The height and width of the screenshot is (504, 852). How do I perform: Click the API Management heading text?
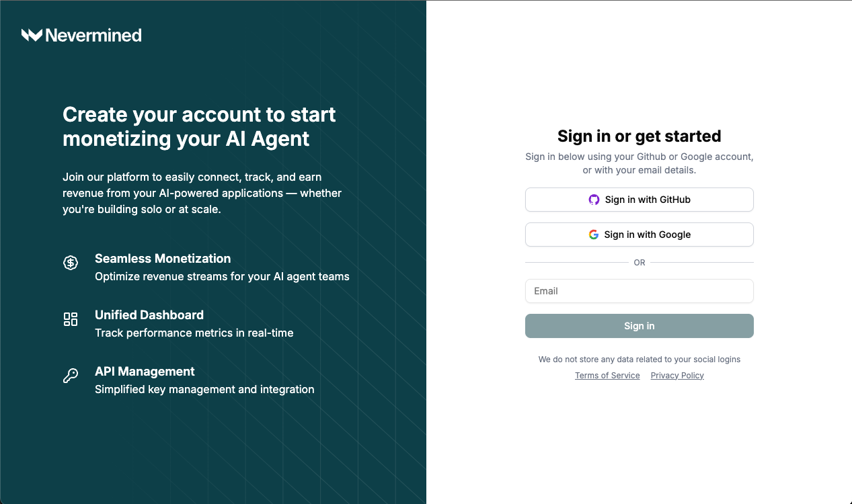145,372
